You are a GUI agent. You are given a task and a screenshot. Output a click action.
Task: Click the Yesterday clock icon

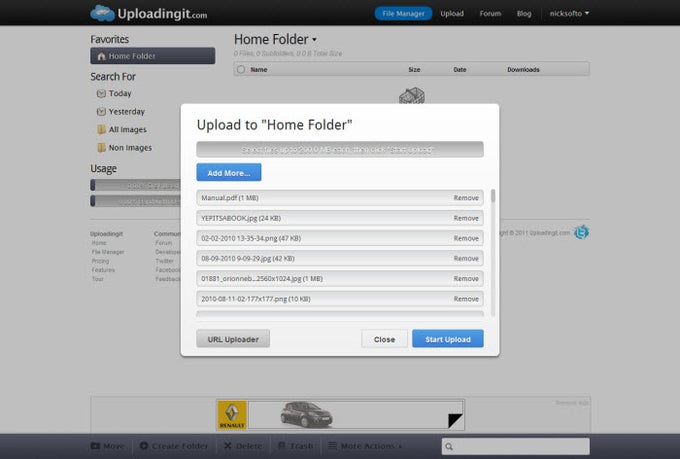click(x=101, y=111)
